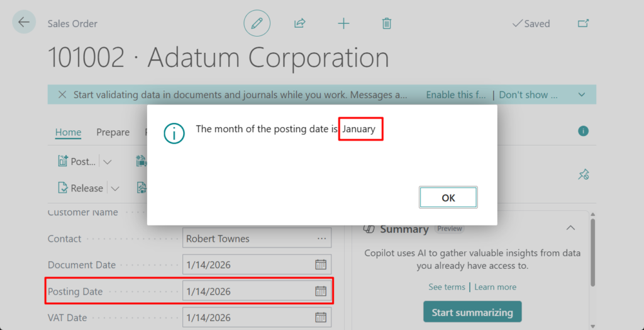Dismiss the validation notification bar

coord(62,94)
